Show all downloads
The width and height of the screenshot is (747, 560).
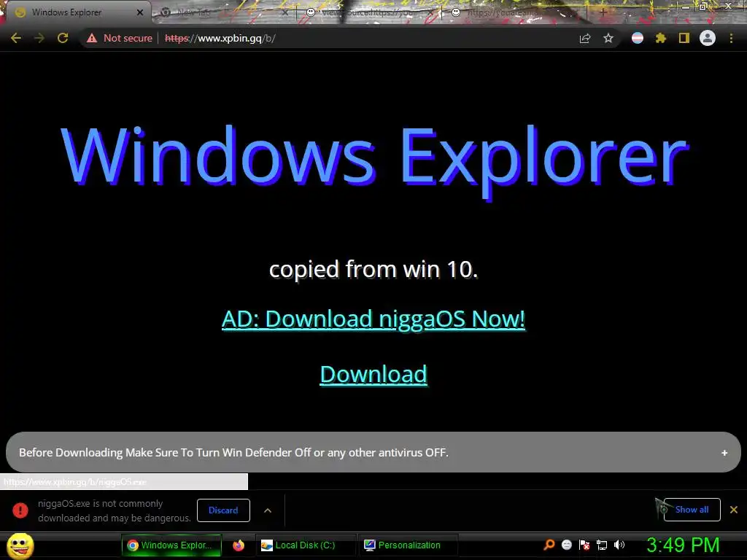pos(692,510)
